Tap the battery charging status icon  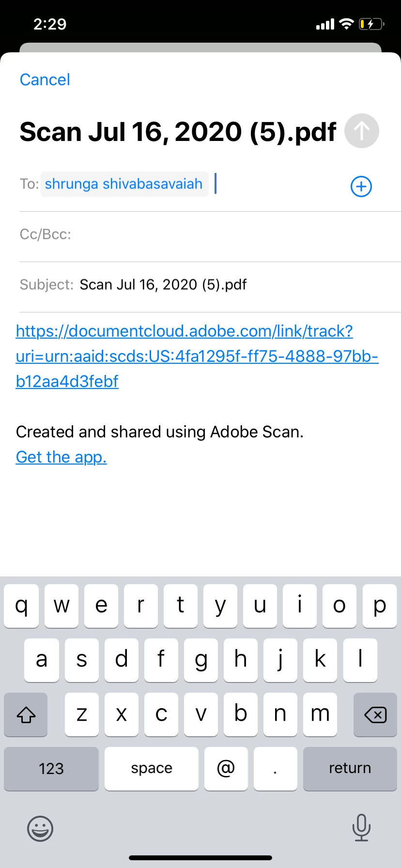coord(371,24)
